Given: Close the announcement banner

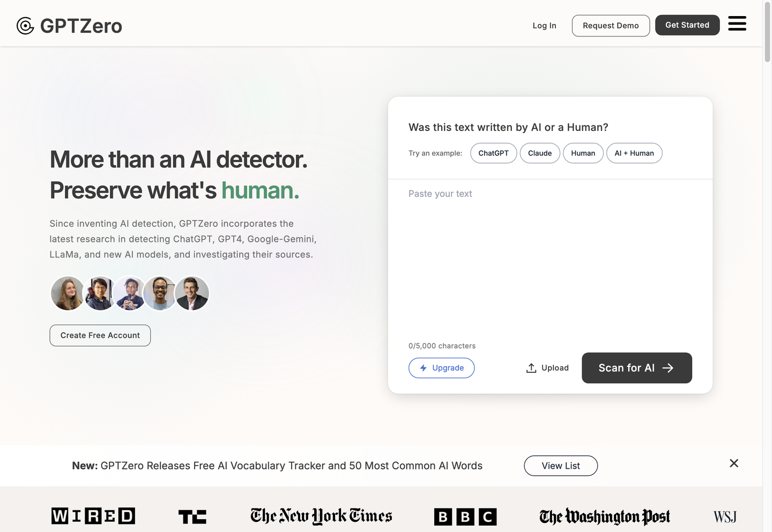Looking at the screenshot, I should 733,463.
